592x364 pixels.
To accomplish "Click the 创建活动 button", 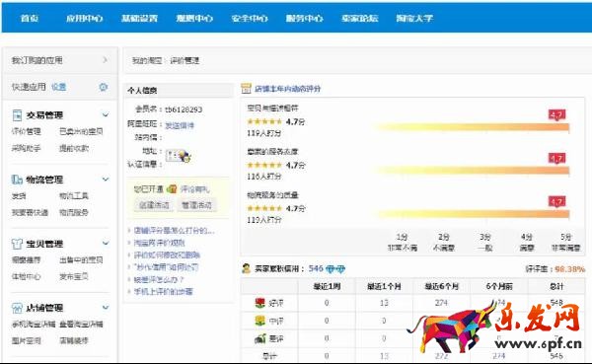I will pyautogui.click(x=154, y=205).
